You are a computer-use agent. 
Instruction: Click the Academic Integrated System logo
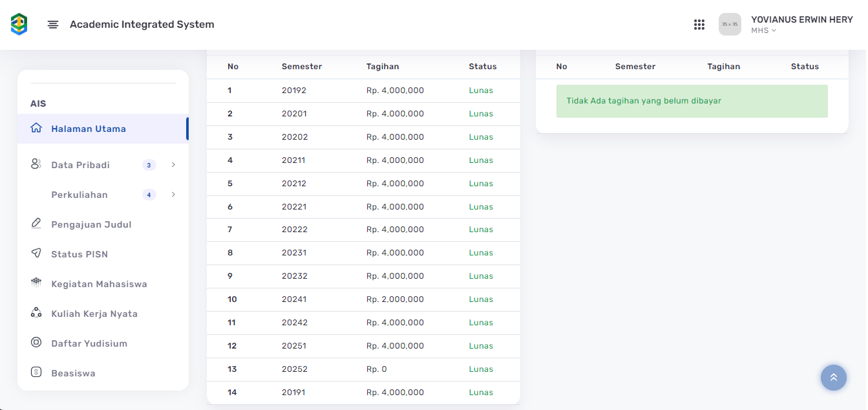click(x=19, y=25)
